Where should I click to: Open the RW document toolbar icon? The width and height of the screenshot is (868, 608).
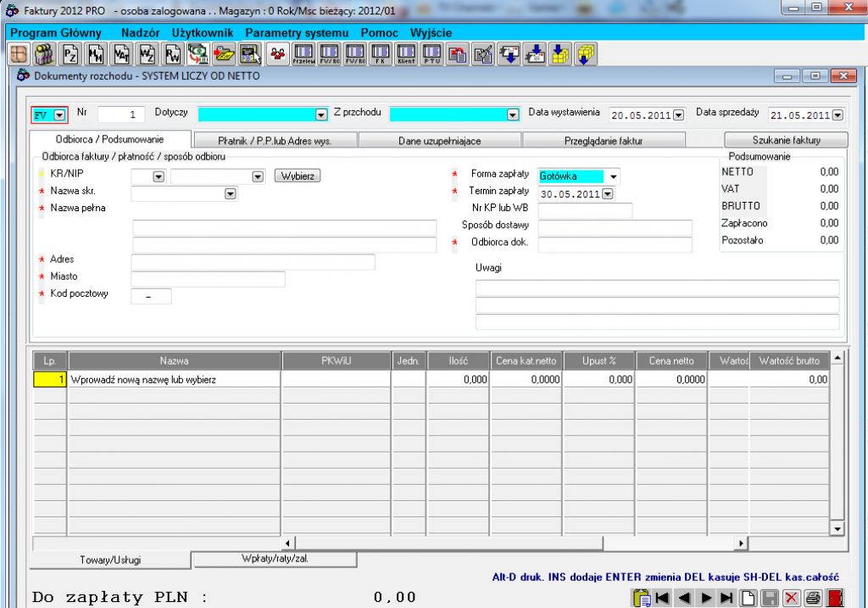point(172,54)
